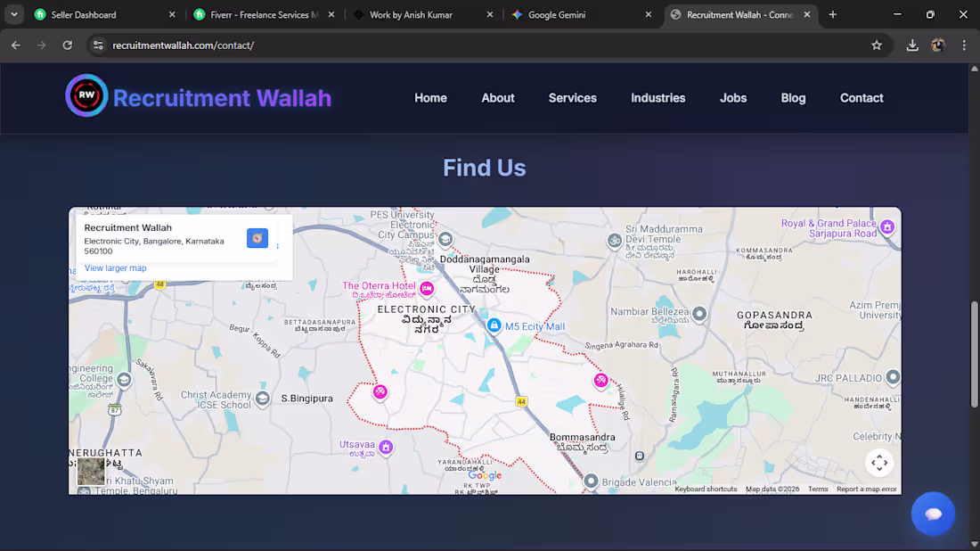The height and width of the screenshot is (551, 980).
Task: Click Report a map error link
Action: pos(866,489)
